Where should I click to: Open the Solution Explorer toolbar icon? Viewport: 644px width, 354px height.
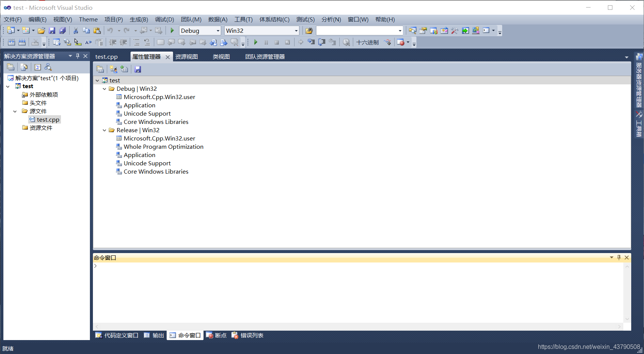tap(413, 31)
